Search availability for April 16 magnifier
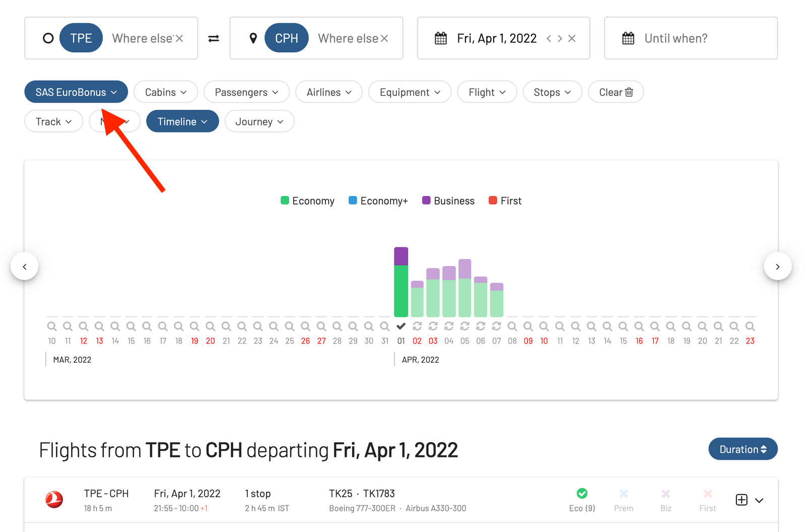This screenshot has height=532, width=806. point(639,326)
